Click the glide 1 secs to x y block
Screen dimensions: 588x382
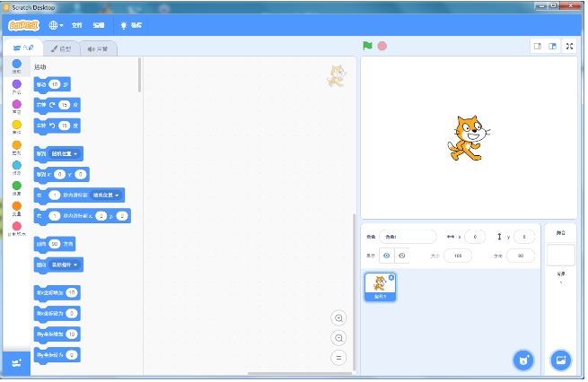82,216
